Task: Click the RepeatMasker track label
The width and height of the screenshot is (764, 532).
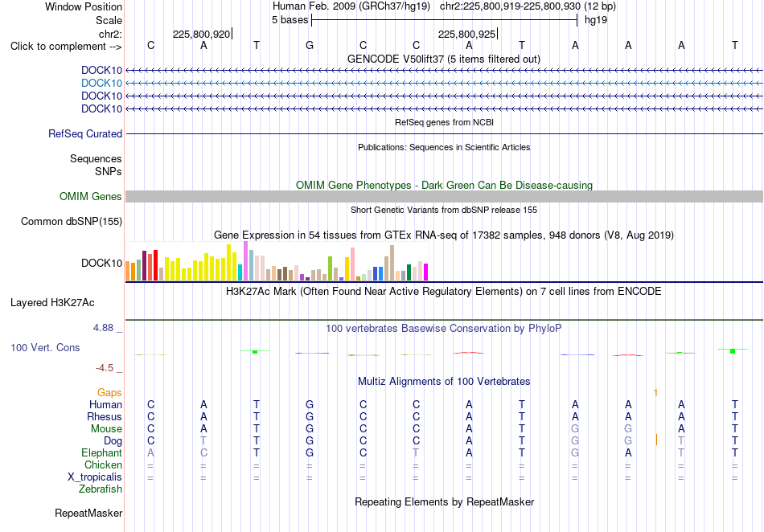Action: [x=88, y=514]
